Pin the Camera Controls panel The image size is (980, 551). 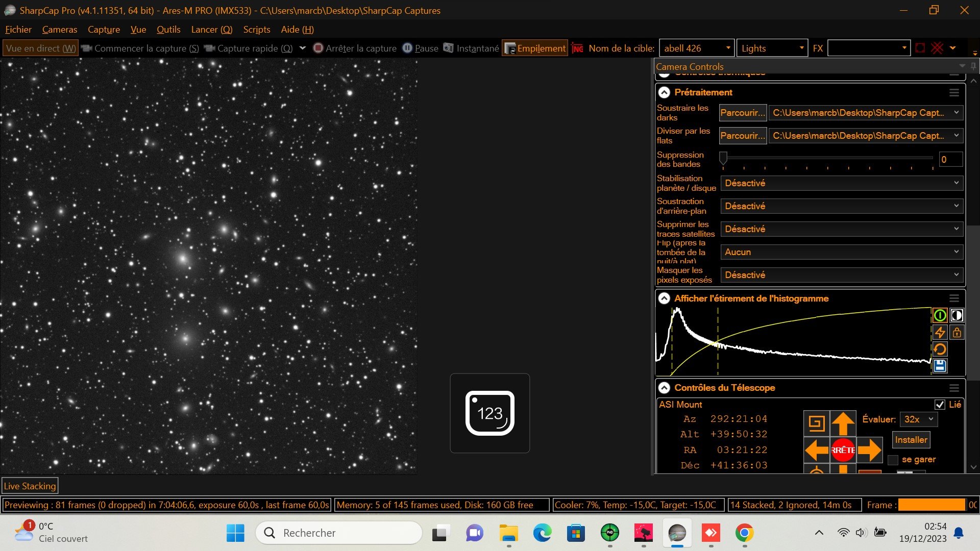tap(973, 66)
